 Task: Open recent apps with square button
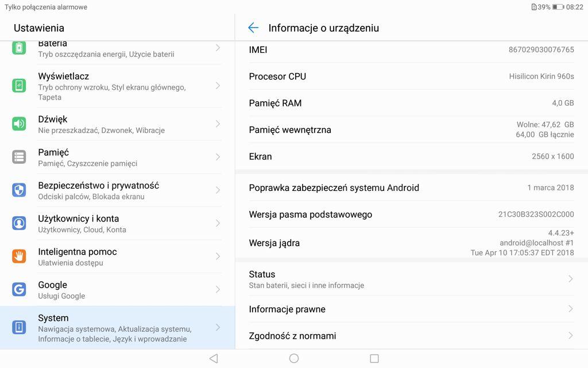click(374, 358)
